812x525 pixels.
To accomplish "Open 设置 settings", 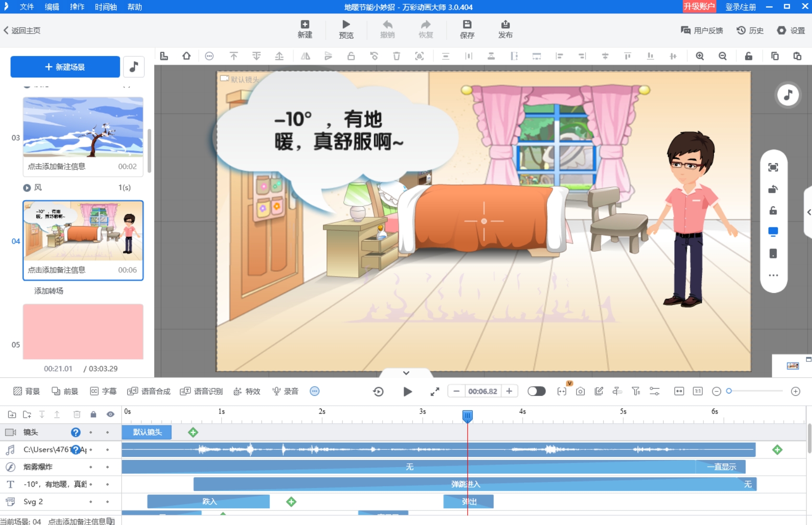I will click(791, 30).
